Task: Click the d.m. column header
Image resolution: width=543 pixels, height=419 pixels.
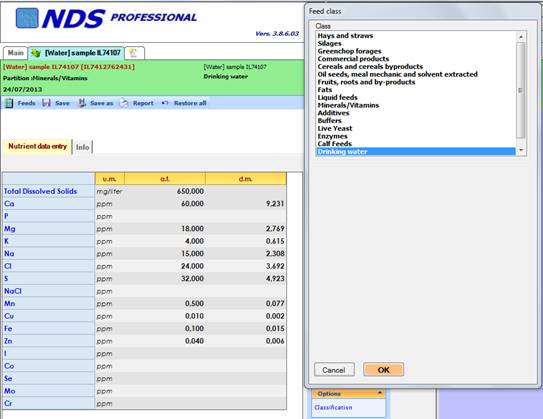Action: [246, 179]
